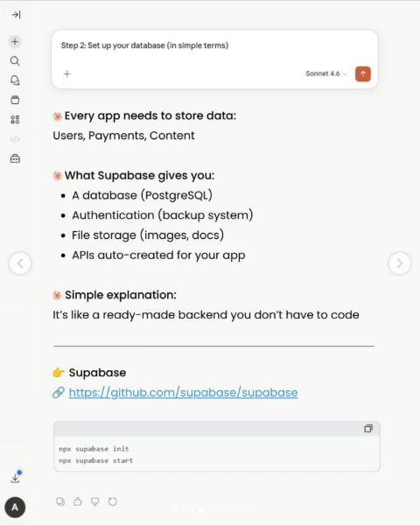The image size is (420, 526).
Task: Open the artifacts grid icon in sidebar
Action: coord(15,119)
